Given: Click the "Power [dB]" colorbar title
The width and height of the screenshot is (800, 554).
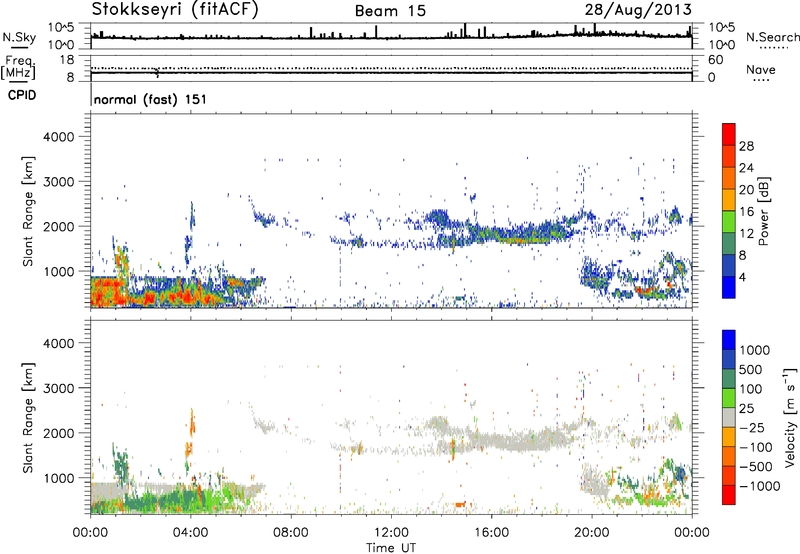Looking at the screenshot, I should [764, 211].
